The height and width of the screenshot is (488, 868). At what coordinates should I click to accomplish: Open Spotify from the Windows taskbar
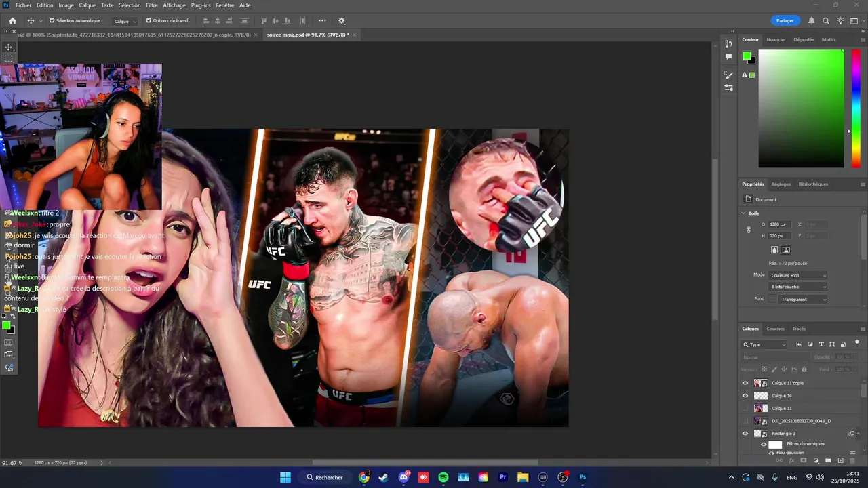pos(443,477)
